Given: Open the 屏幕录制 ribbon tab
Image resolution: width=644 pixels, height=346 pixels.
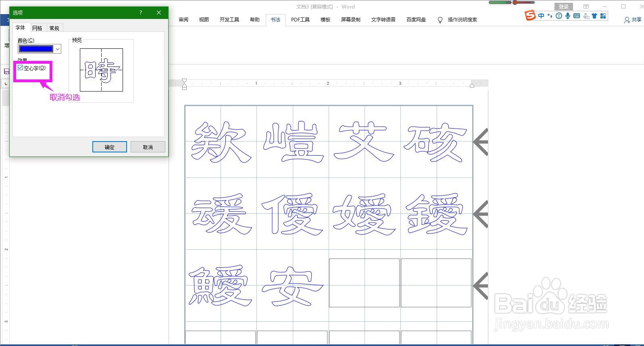Looking at the screenshot, I should 350,19.
